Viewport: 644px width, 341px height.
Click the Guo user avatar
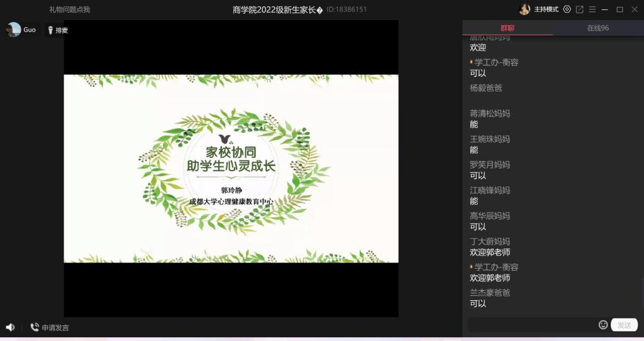14,30
